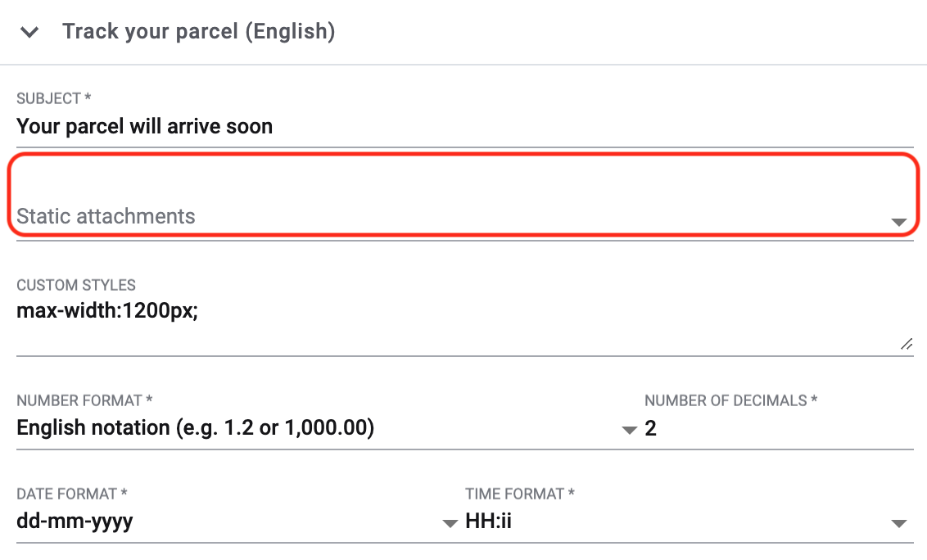Viewport: 927px width, 560px height.
Task: Click the CUSTOM STYLES label
Action: [x=76, y=286]
